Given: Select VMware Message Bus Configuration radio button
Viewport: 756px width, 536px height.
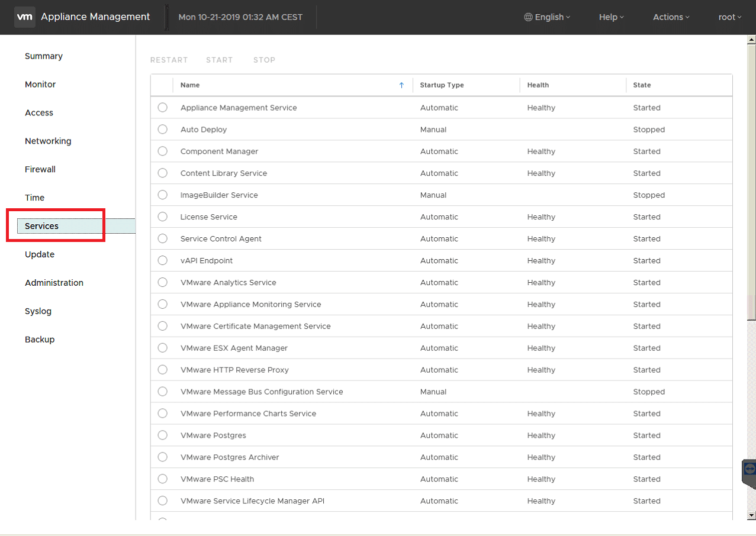Looking at the screenshot, I should click(163, 392).
